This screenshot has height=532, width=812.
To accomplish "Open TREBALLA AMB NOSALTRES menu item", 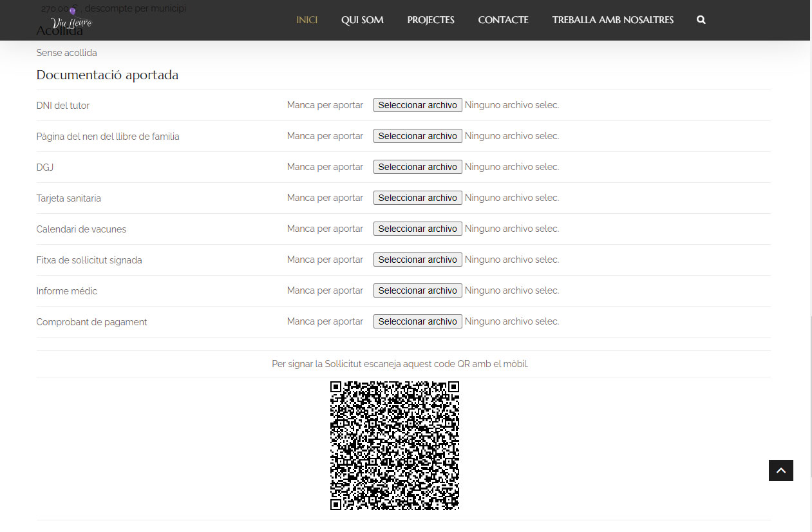I will point(613,20).
